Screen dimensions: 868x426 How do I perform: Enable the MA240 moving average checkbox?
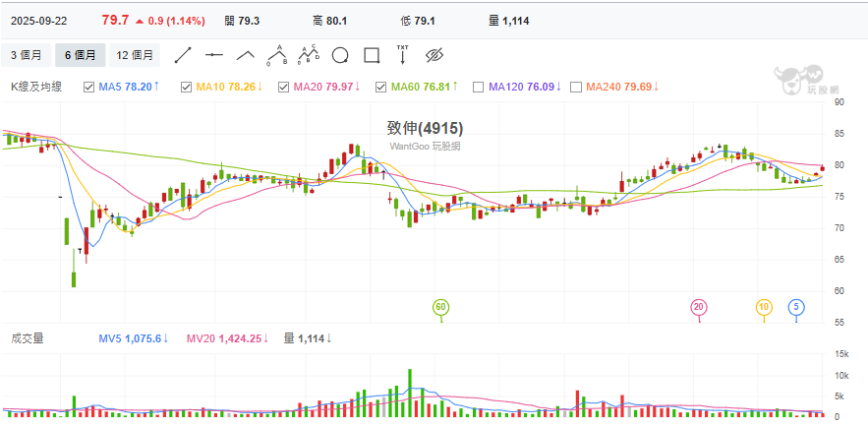576,88
